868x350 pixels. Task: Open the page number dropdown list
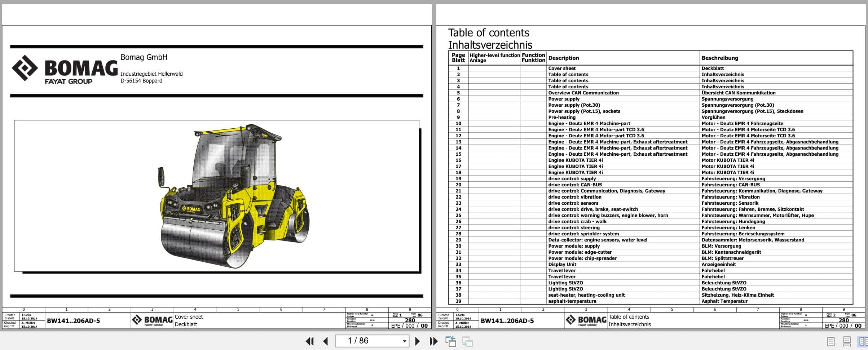tap(404, 341)
